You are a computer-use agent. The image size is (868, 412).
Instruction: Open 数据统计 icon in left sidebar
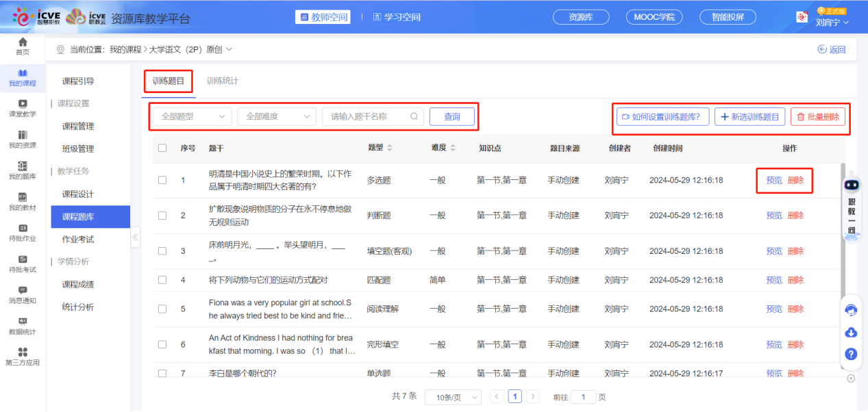point(23,322)
